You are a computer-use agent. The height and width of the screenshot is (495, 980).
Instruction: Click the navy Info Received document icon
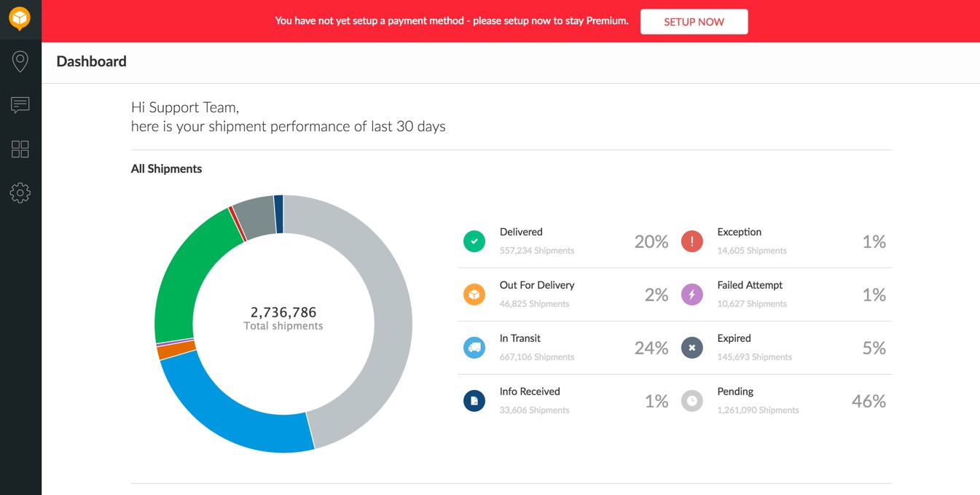[474, 401]
